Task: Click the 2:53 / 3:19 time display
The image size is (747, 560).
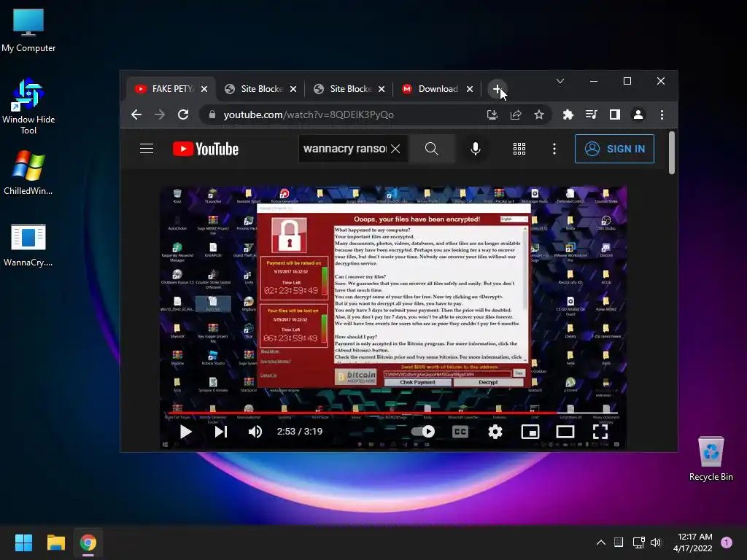Action: (300, 432)
